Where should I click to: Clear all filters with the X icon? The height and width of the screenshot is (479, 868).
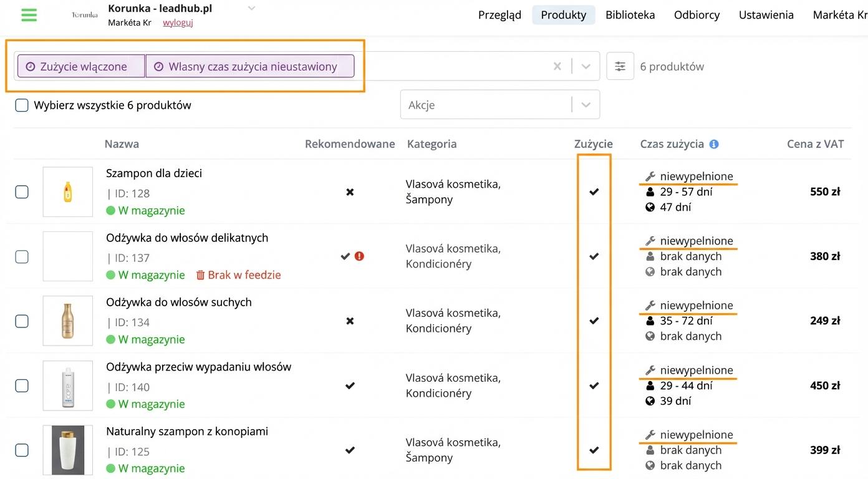tap(557, 66)
